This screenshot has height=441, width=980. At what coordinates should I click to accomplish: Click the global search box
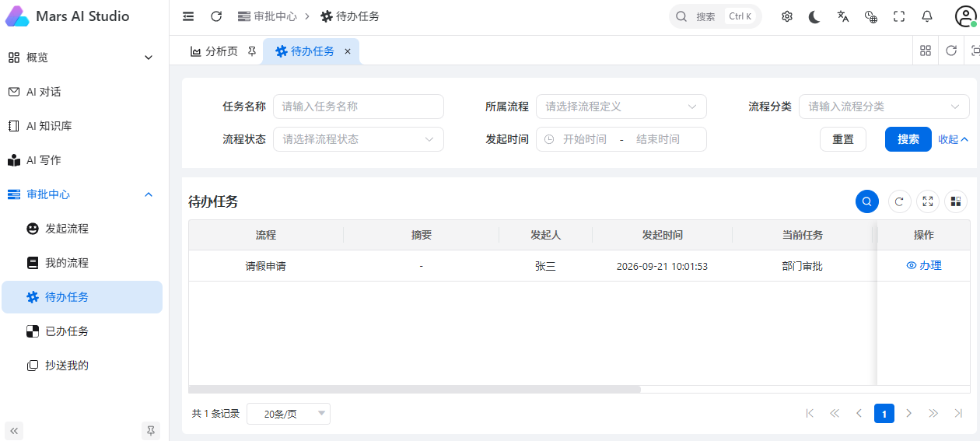click(715, 16)
